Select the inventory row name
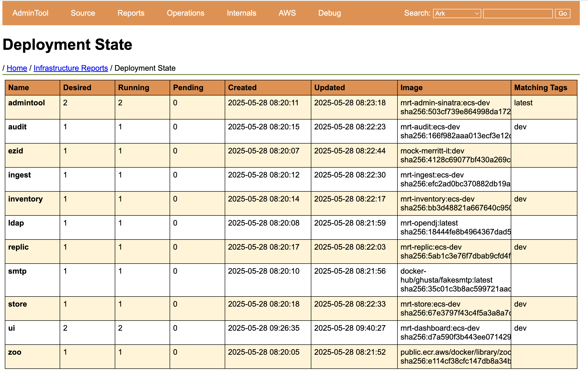The width and height of the screenshot is (588, 379). tap(25, 199)
